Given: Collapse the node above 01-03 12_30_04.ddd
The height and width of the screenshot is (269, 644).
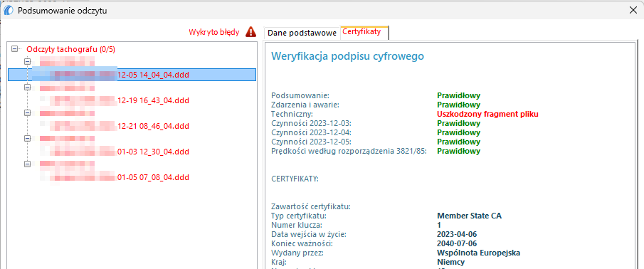Looking at the screenshot, I should [28, 138].
